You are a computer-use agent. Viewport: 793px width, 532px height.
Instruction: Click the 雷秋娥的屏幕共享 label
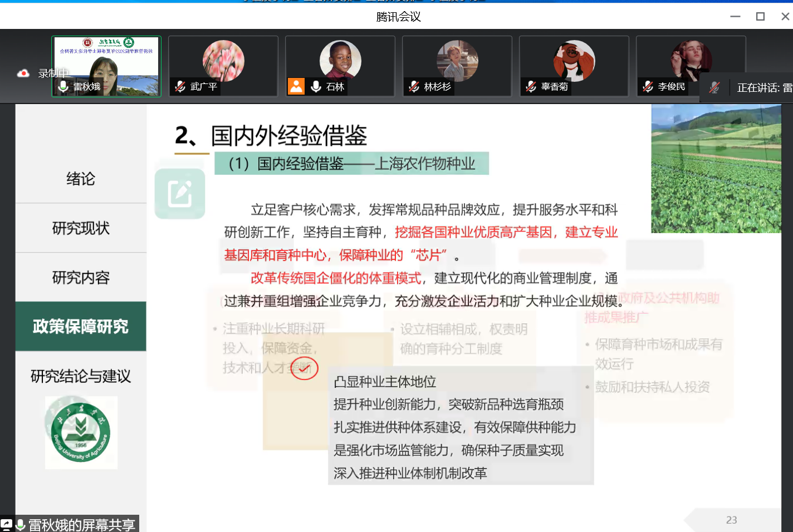82,525
